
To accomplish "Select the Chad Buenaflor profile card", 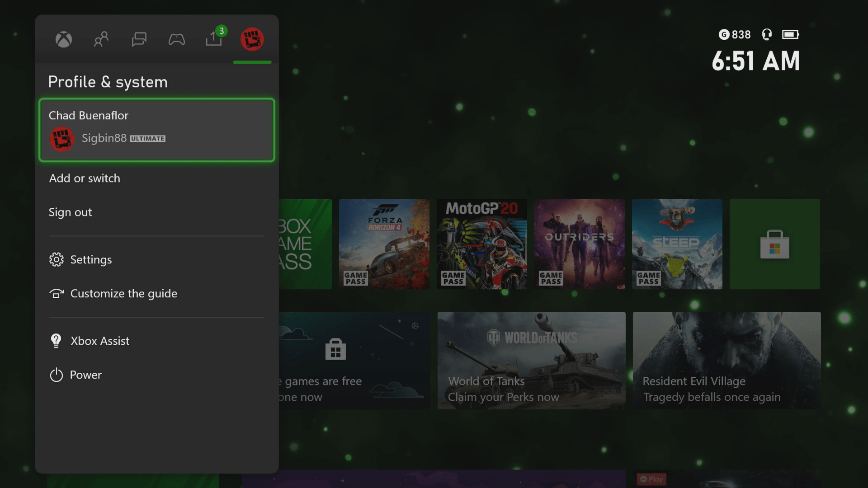I will click(157, 130).
